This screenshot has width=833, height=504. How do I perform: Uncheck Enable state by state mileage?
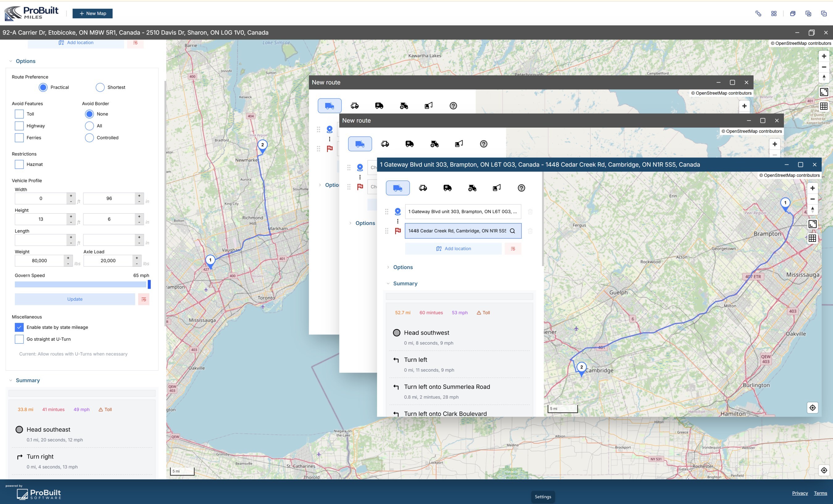pyautogui.click(x=19, y=327)
